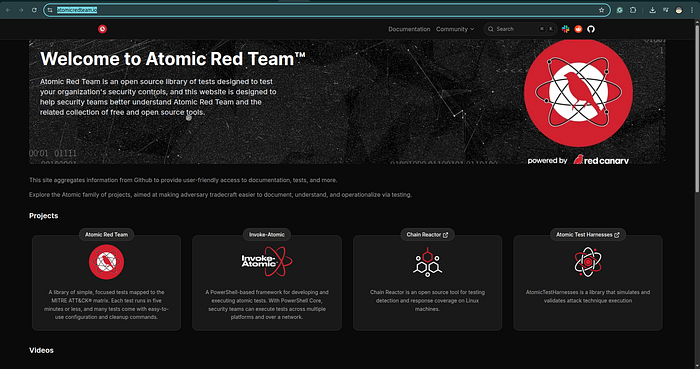Click the external-link icon beside Chain Reactor
The image size is (700, 369).
[445, 235]
